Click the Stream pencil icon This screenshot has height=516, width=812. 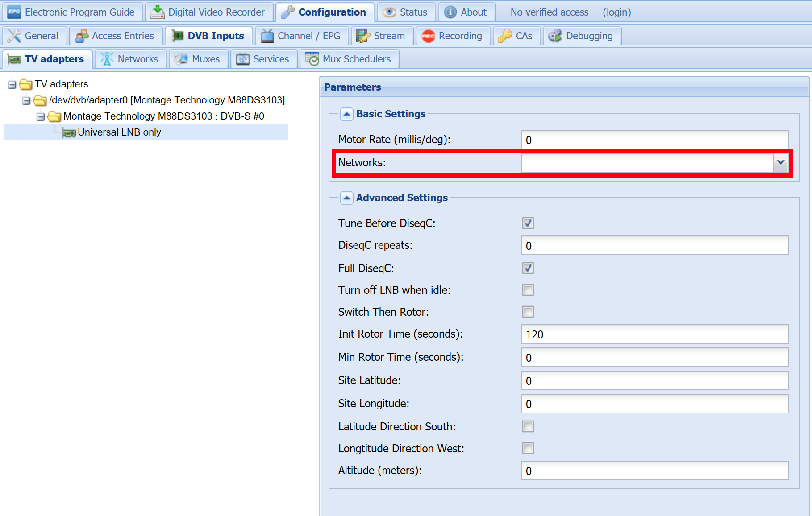pos(363,36)
